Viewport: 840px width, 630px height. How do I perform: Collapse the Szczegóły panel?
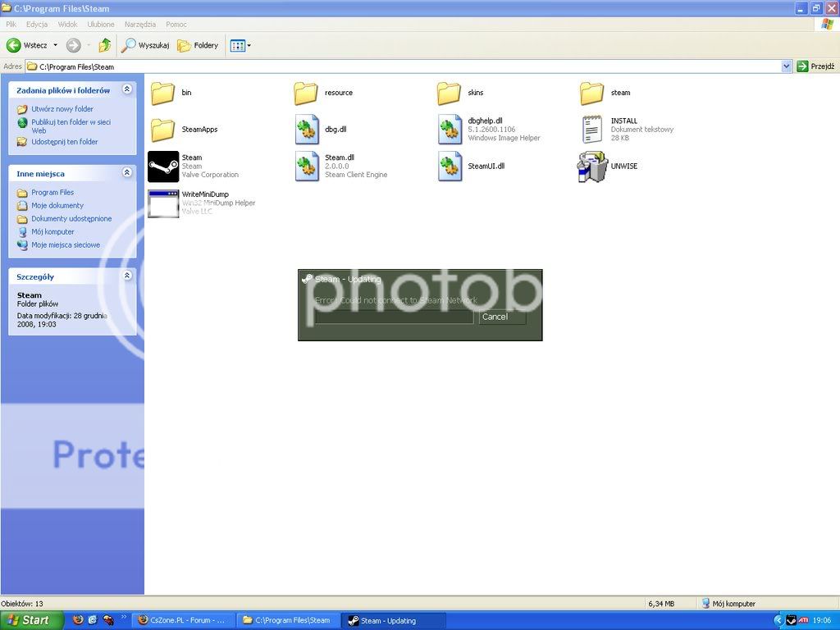[x=126, y=276]
